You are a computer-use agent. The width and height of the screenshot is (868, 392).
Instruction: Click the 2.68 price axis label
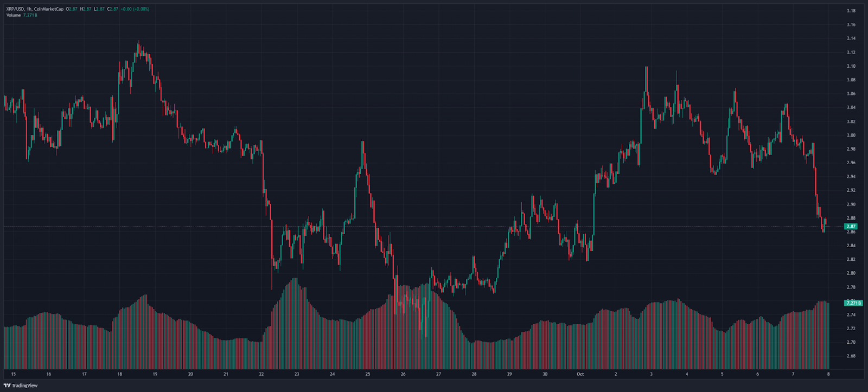[851, 356]
